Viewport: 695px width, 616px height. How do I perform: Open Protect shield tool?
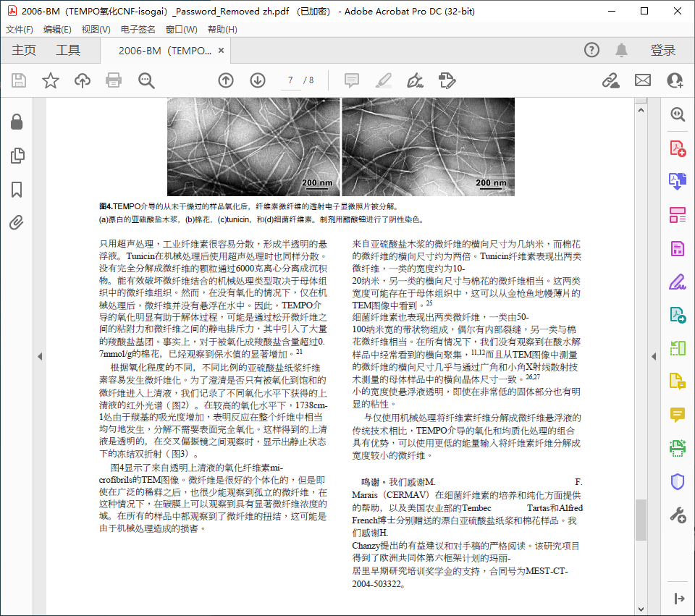pyautogui.click(x=678, y=481)
